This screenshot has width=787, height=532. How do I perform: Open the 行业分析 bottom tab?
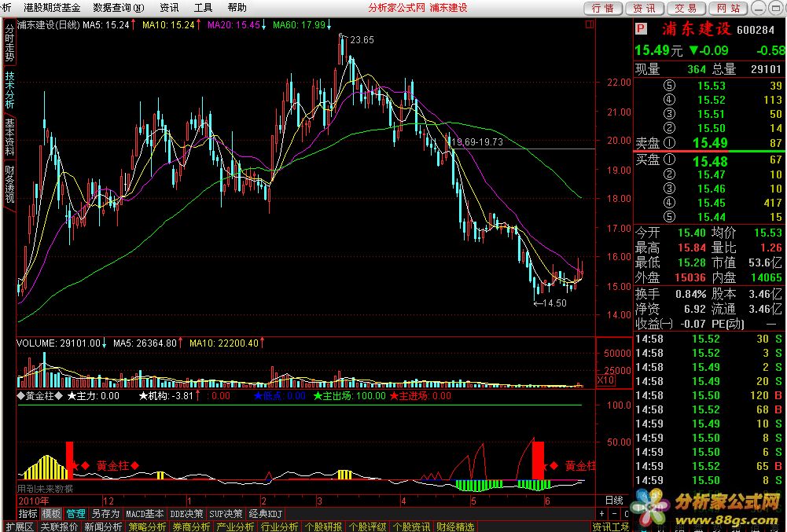pyautogui.click(x=279, y=527)
